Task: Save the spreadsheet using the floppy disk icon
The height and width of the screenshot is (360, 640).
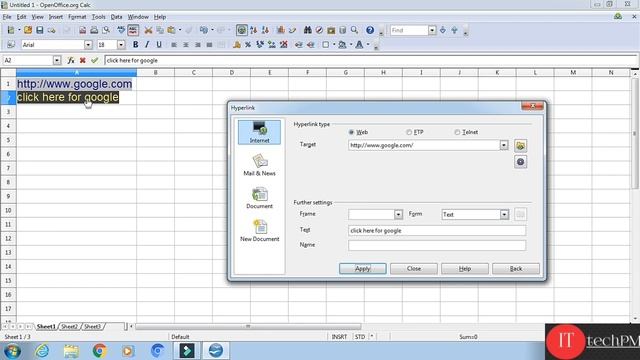Action: click(40, 30)
